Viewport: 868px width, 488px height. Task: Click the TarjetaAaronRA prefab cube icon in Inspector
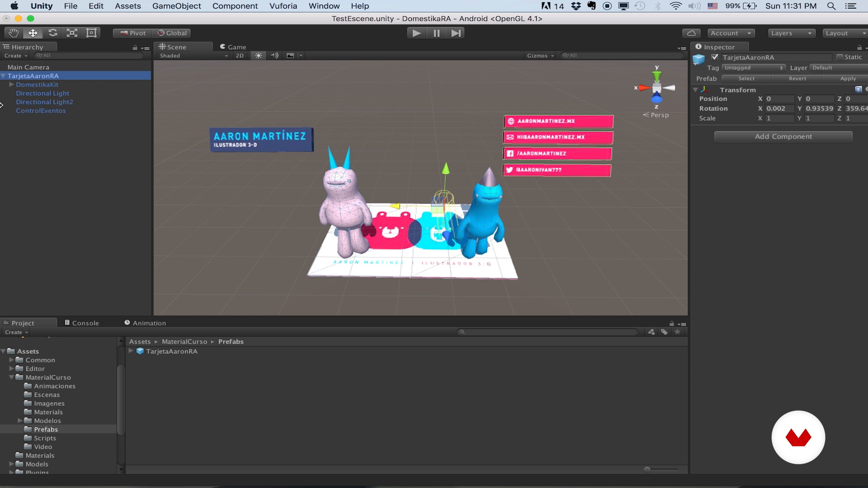click(699, 59)
